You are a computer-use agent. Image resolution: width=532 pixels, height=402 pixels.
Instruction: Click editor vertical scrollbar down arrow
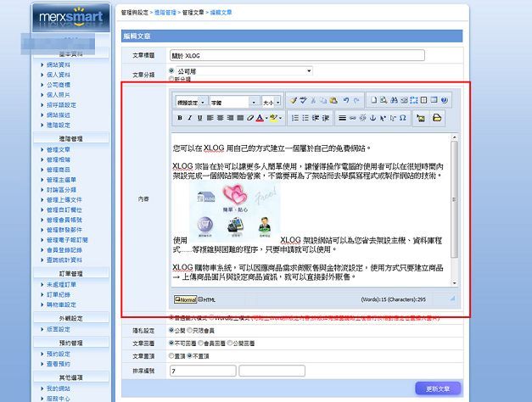point(454,283)
